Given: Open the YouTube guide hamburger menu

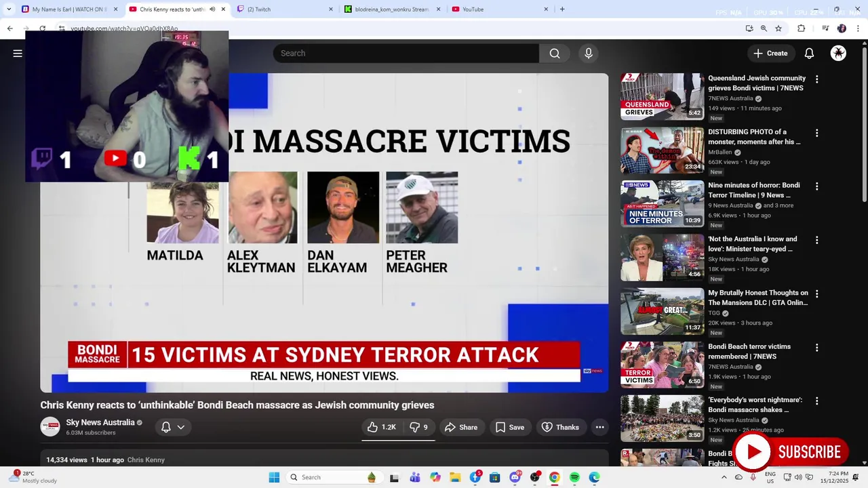Looking at the screenshot, I should pos(18,54).
